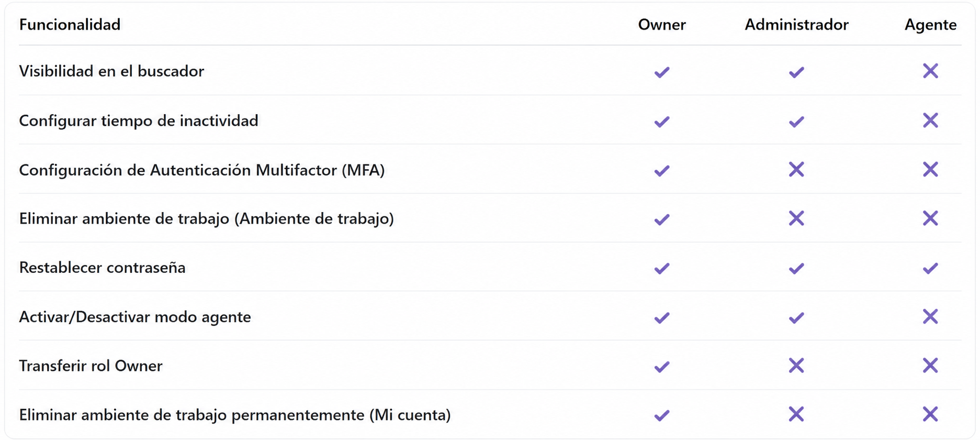Select the Administrador column header
This screenshot has width=980, height=440.
click(x=796, y=25)
